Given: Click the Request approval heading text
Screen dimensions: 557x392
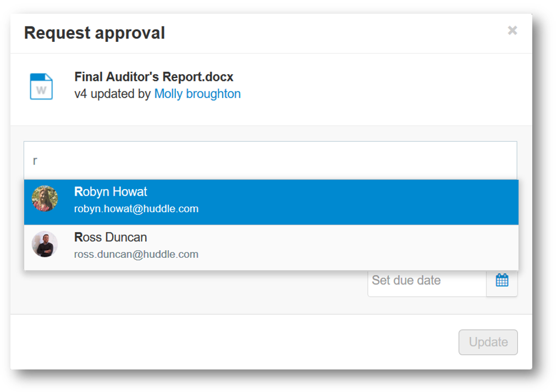Looking at the screenshot, I should 95,33.
